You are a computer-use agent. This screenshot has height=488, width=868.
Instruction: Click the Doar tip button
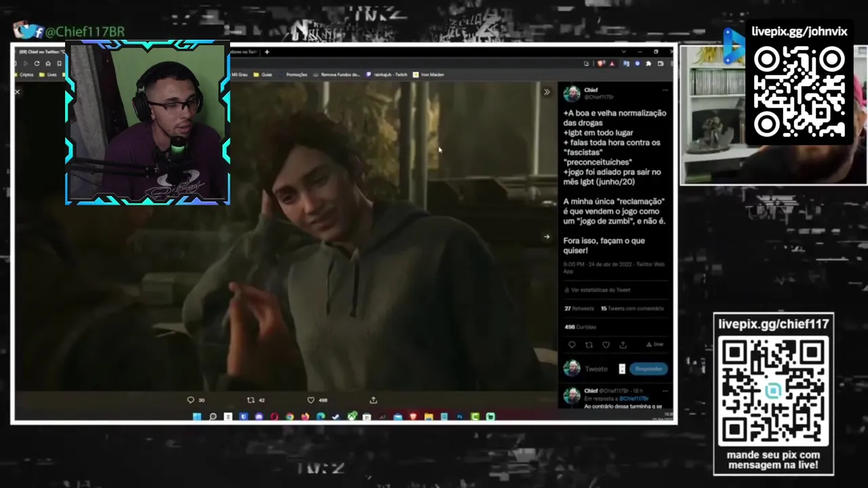(654, 344)
